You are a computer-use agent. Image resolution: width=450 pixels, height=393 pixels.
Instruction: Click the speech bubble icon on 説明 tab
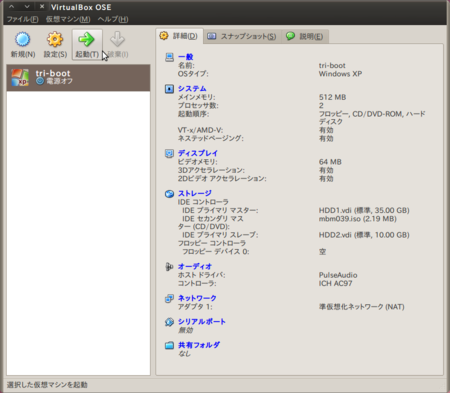pyautogui.click(x=290, y=36)
